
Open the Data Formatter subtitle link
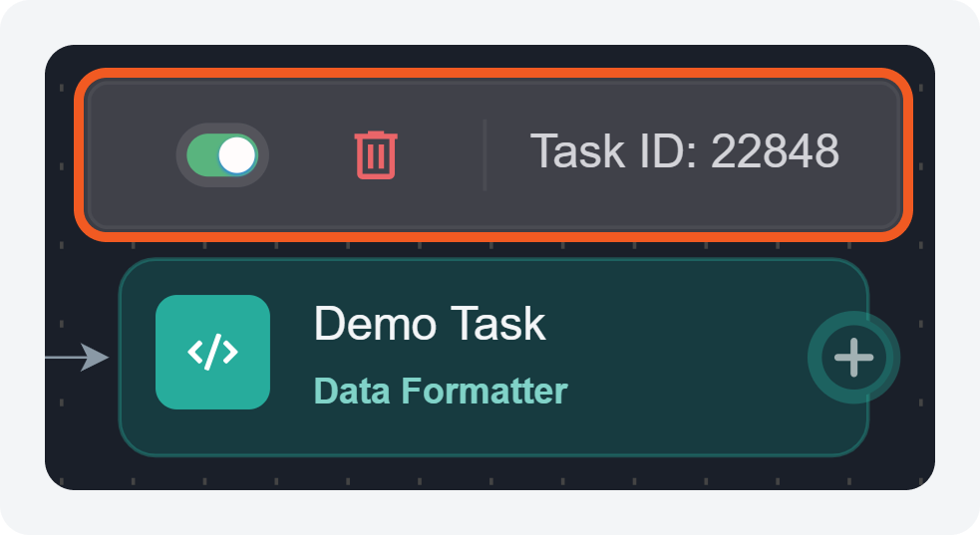[441, 391]
